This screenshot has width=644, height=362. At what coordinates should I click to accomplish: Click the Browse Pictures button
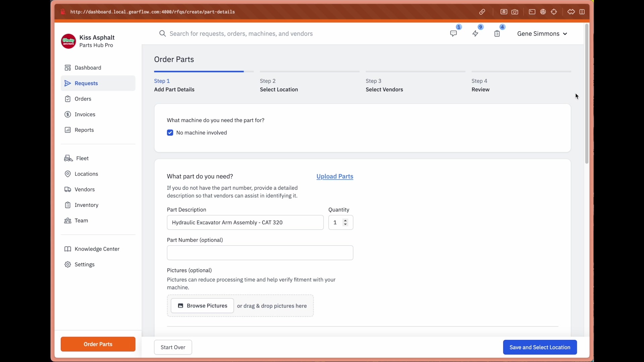(202, 306)
